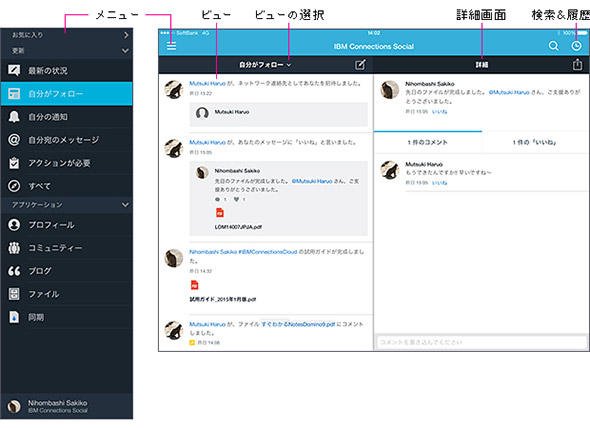Open history with the clock icon

(576, 46)
